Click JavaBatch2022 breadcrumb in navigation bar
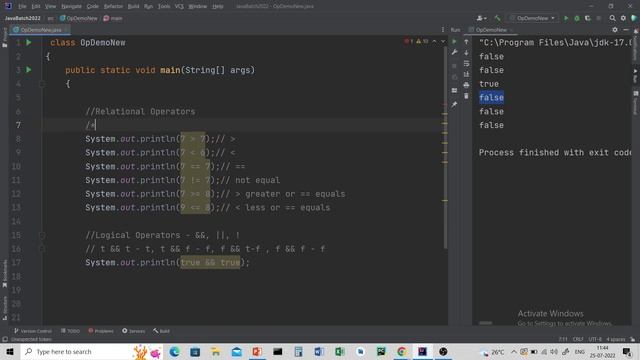 point(22,18)
